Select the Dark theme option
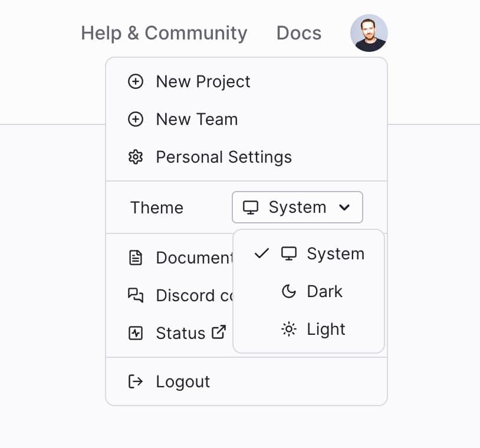The height and width of the screenshot is (448, 480). click(x=324, y=291)
